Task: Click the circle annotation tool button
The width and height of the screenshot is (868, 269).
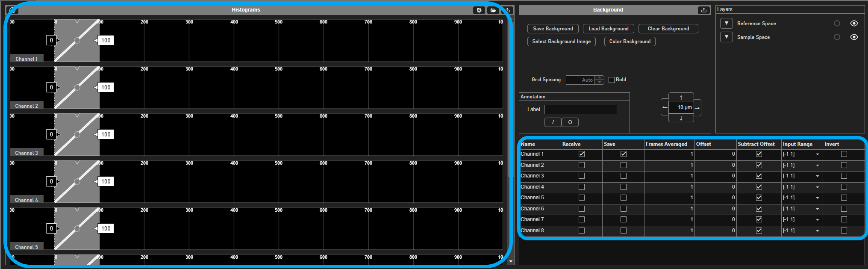Action: point(570,122)
